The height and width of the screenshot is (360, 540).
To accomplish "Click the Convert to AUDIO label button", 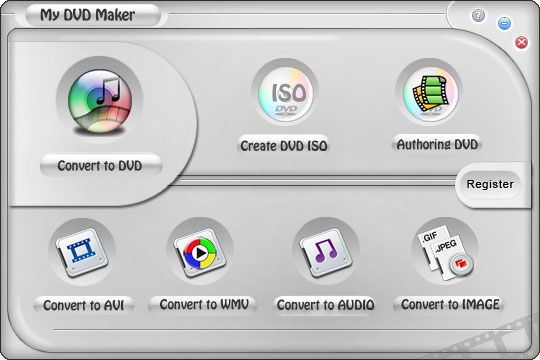I will click(325, 305).
